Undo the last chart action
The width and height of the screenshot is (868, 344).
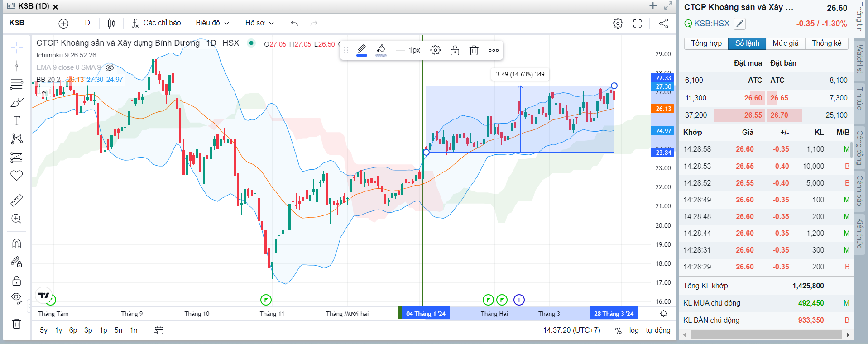tap(294, 23)
